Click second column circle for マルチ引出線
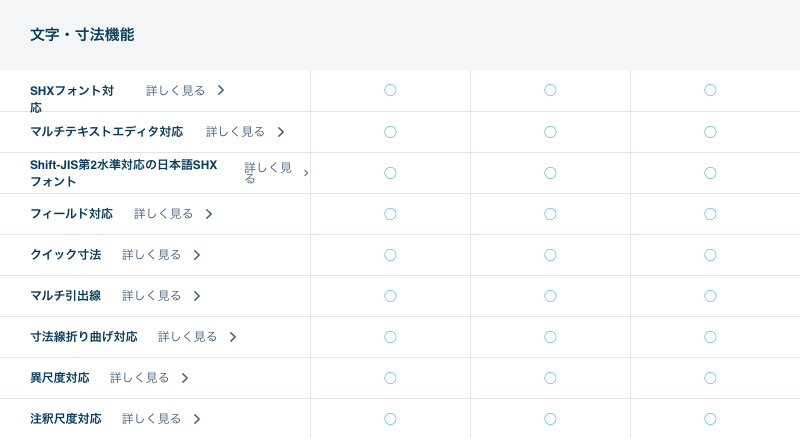 550,296
